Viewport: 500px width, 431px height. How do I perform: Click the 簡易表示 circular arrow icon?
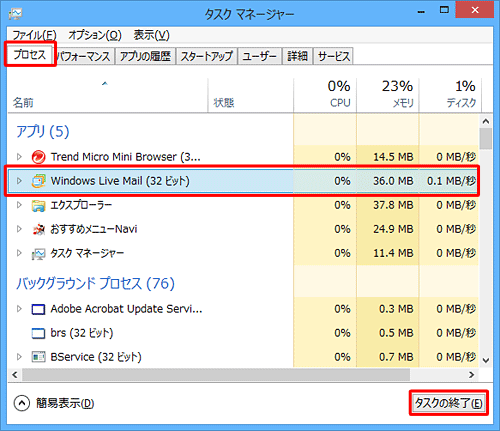[x=22, y=403]
